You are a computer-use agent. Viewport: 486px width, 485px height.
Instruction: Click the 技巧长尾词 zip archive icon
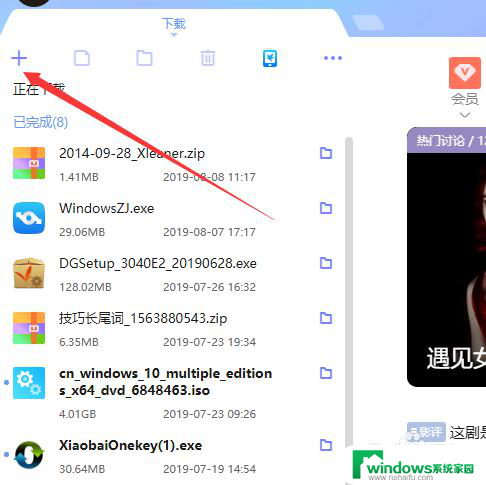(x=29, y=328)
